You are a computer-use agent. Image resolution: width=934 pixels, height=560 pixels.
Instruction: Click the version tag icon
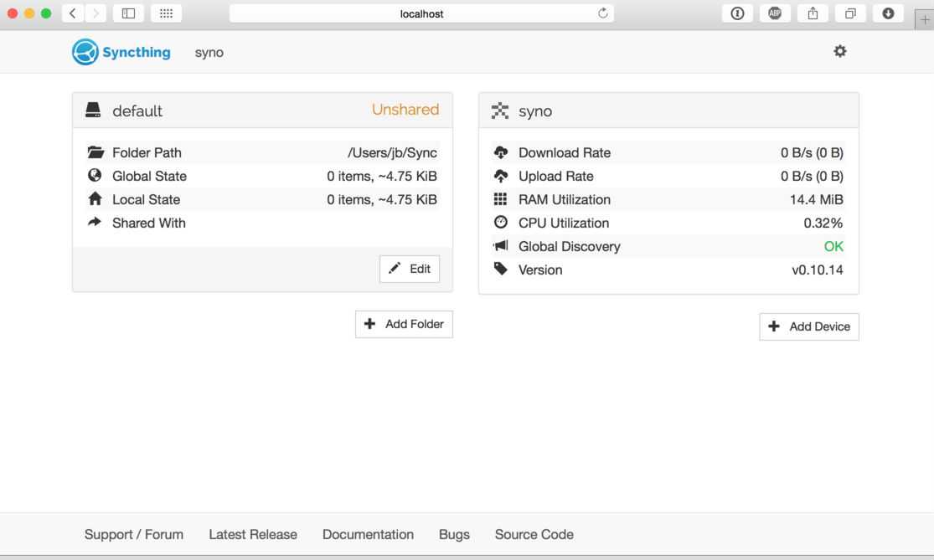pos(501,269)
